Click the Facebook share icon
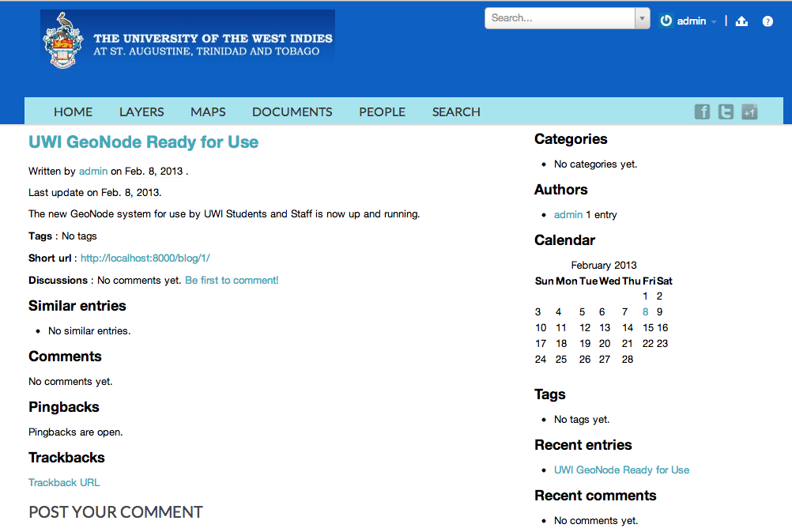The image size is (792, 532). click(702, 111)
